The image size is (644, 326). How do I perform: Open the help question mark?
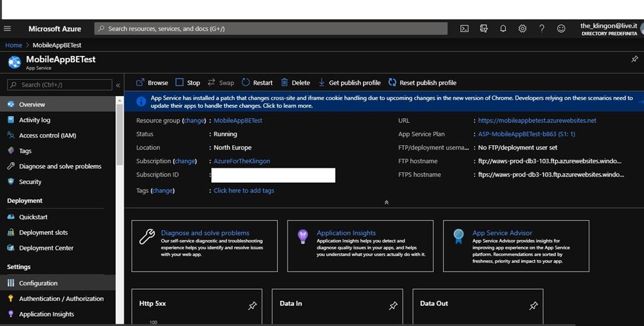541,29
